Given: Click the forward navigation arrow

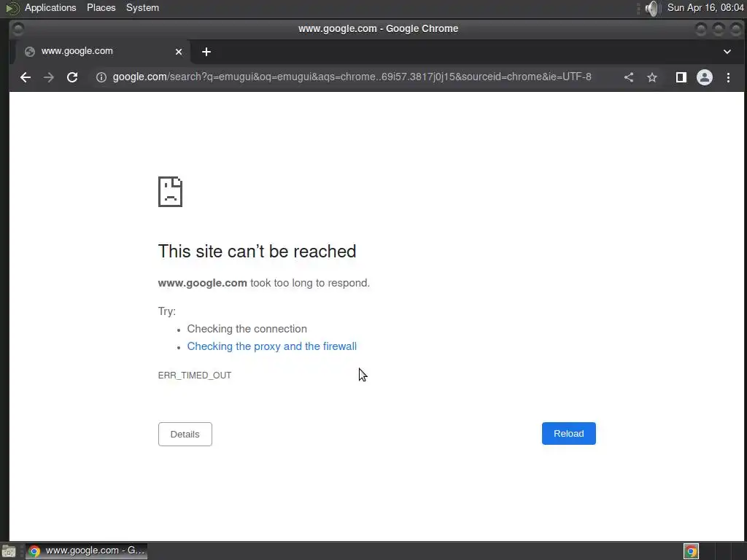Looking at the screenshot, I should 49,77.
